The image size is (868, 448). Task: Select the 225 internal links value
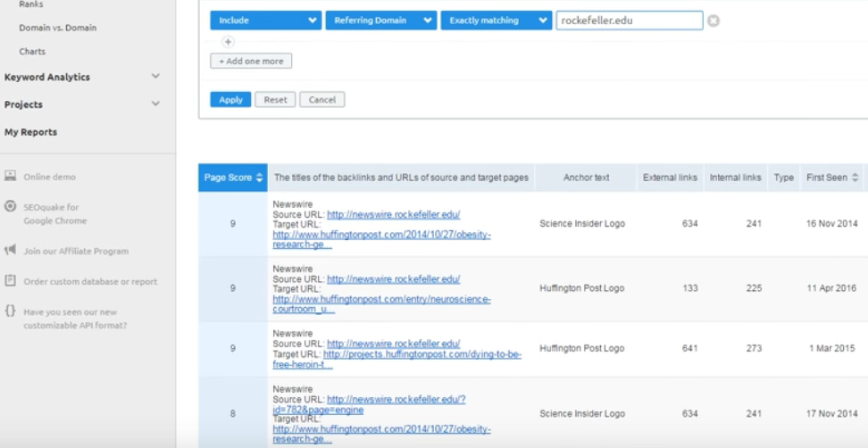click(754, 288)
